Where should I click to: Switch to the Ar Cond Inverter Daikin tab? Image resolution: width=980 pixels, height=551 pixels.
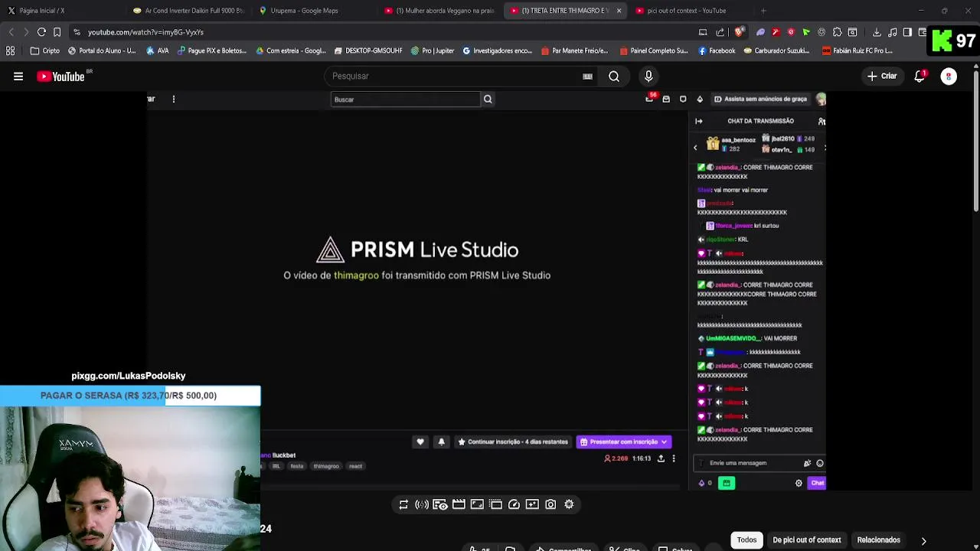[188, 11]
